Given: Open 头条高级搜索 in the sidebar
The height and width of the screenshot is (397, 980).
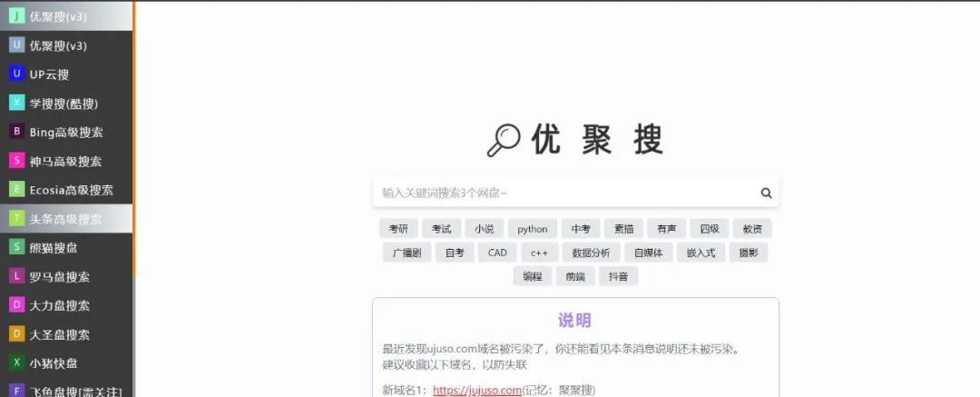Looking at the screenshot, I should (65, 219).
